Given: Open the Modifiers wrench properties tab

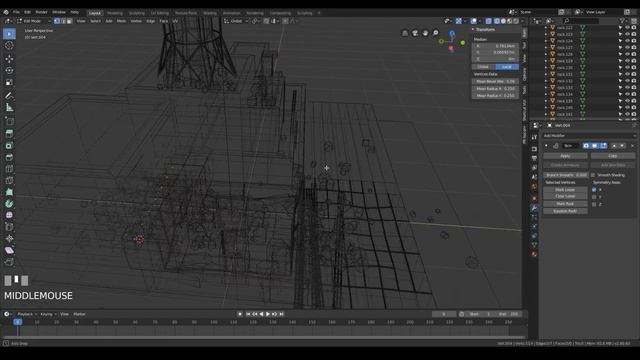Looking at the screenshot, I should [534, 208].
